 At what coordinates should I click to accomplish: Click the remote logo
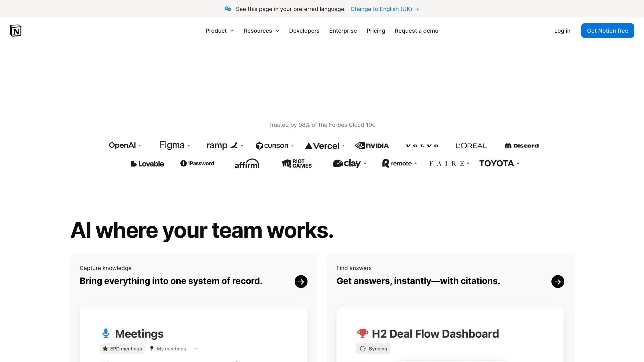[x=397, y=163]
